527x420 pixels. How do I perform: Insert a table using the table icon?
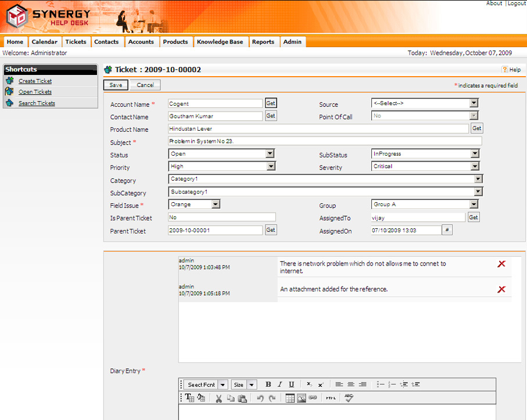[290, 398]
